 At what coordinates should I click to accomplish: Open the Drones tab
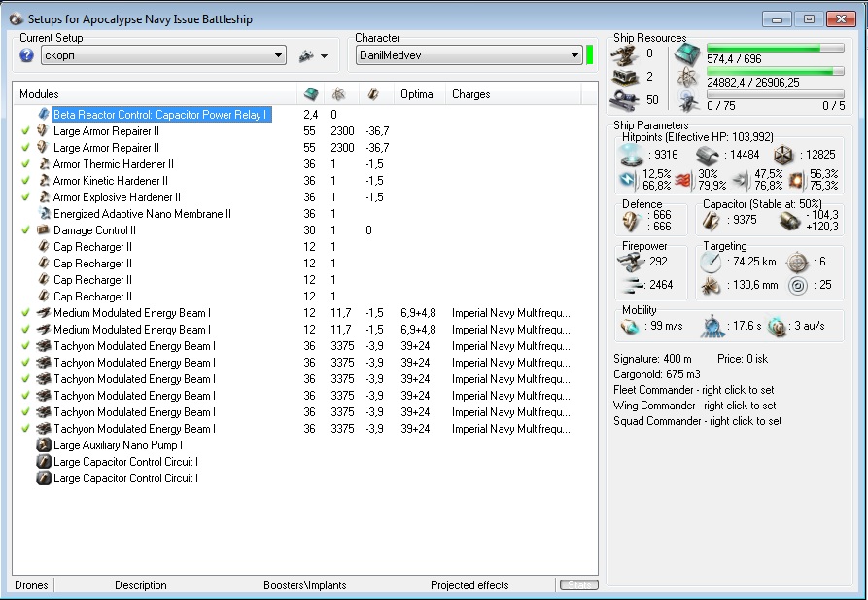coord(31,585)
